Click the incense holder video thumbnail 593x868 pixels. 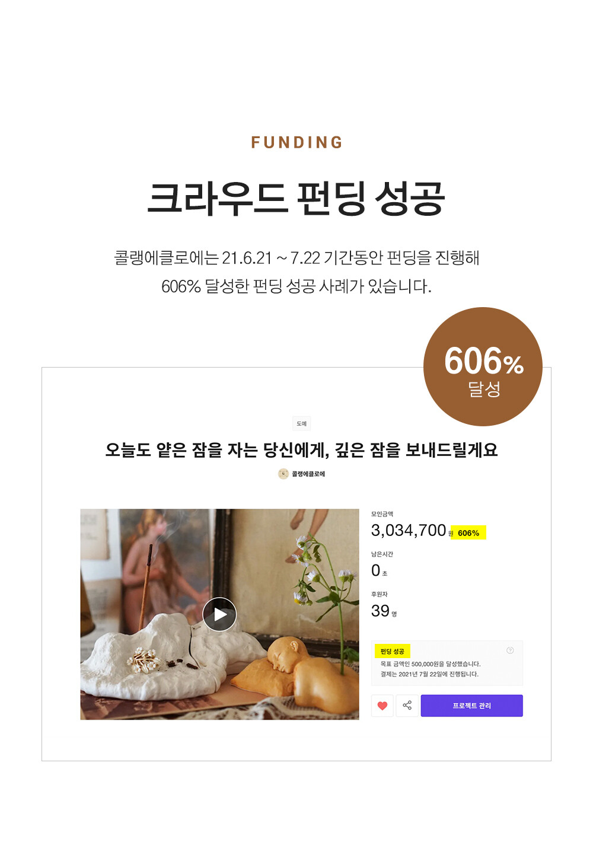pyautogui.click(x=219, y=614)
